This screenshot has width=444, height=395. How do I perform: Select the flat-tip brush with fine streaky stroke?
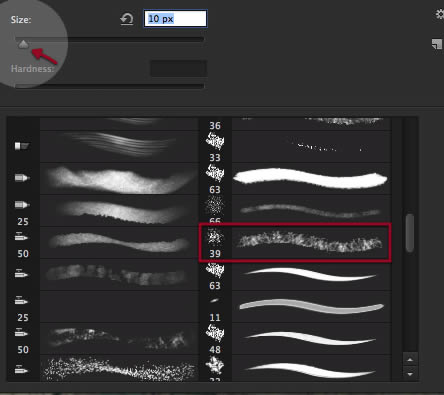click(103, 146)
